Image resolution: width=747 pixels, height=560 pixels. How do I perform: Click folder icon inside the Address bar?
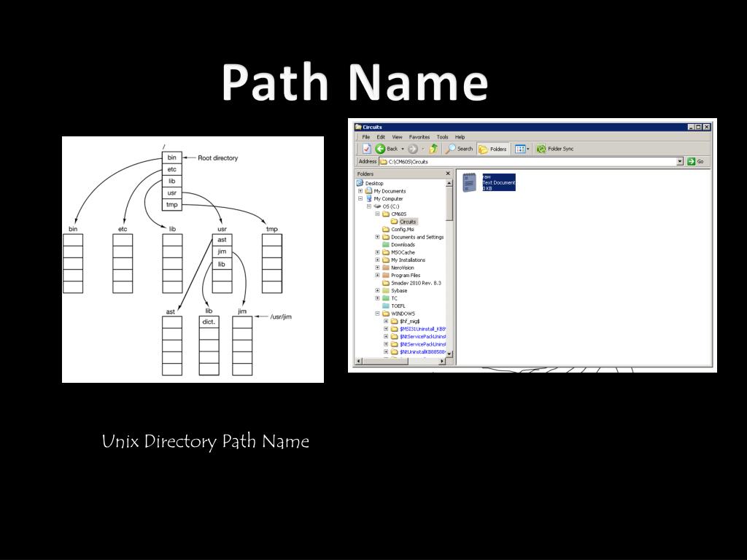[383, 162]
